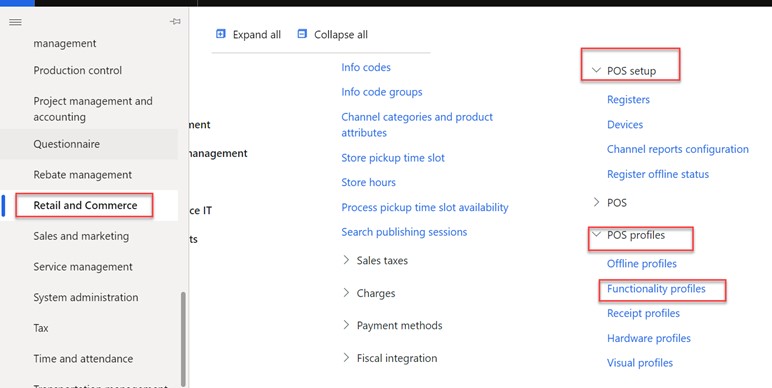772x388 pixels.
Task: Open Offline profiles link
Action: 642,264
